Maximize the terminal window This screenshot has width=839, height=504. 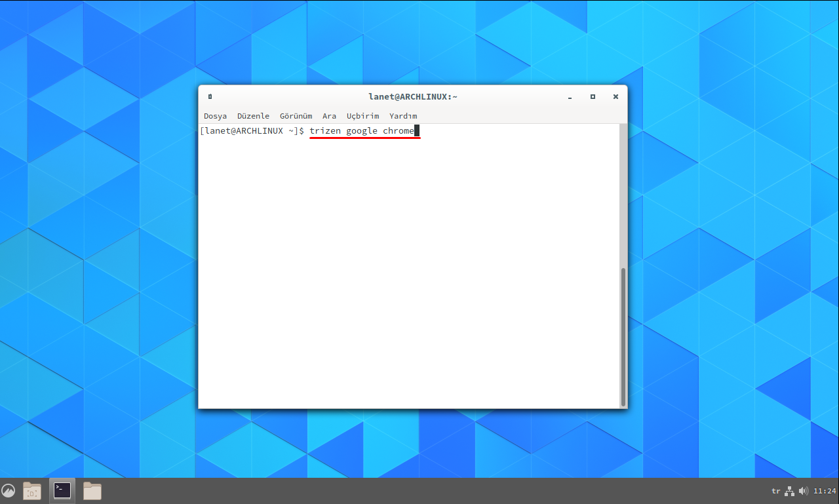click(593, 96)
